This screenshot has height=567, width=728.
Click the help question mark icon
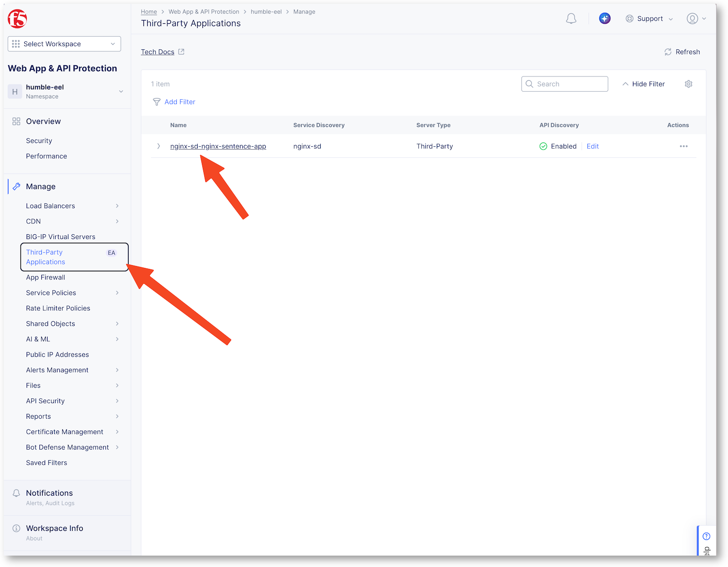(707, 536)
